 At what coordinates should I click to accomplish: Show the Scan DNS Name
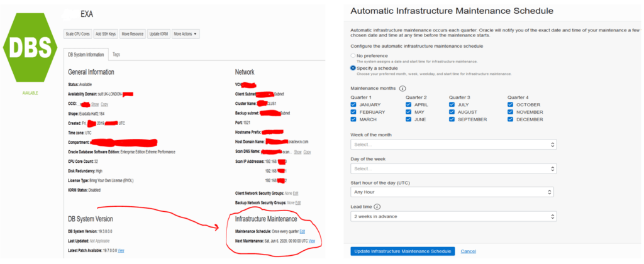tap(297, 152)
